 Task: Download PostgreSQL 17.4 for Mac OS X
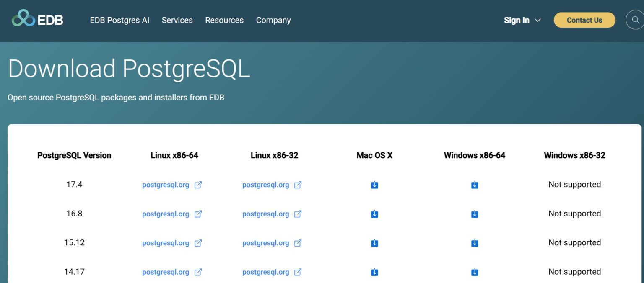pos(374,185)
